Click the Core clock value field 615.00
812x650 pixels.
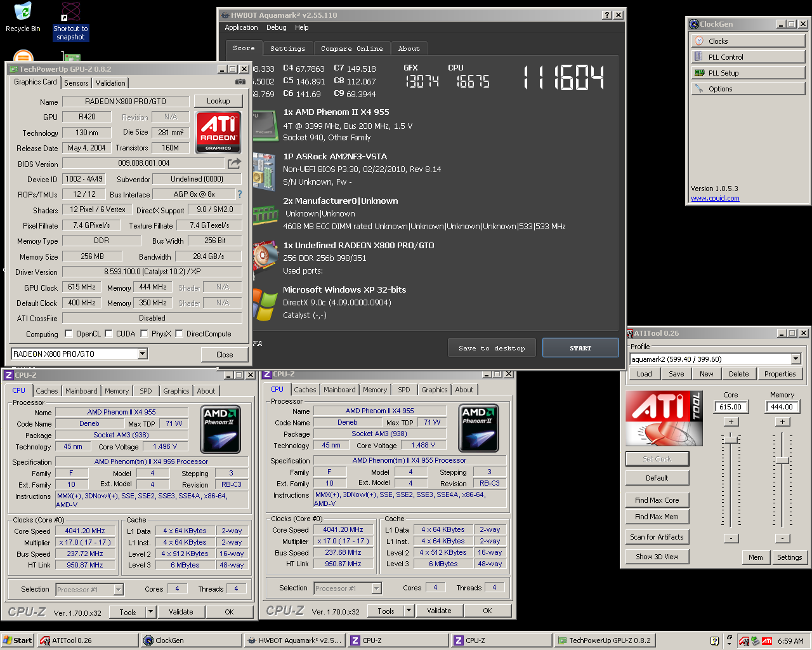(731, 407)
